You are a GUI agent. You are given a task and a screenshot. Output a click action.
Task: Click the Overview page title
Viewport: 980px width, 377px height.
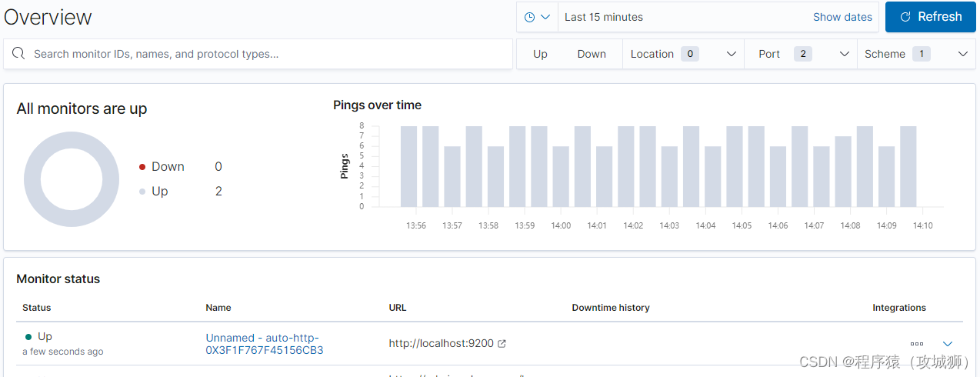pos(48,17)
